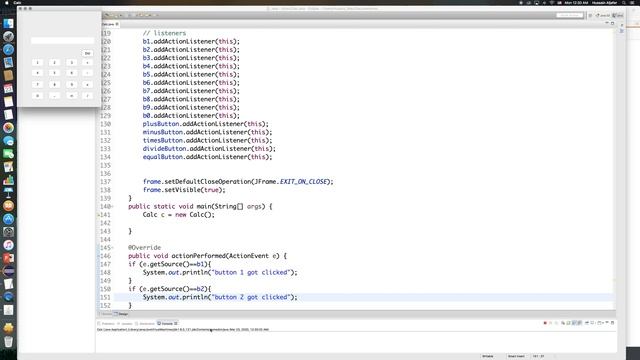Click calculator button 1
The height and width of the screenshot is (360, 640).
pos(38,62)
